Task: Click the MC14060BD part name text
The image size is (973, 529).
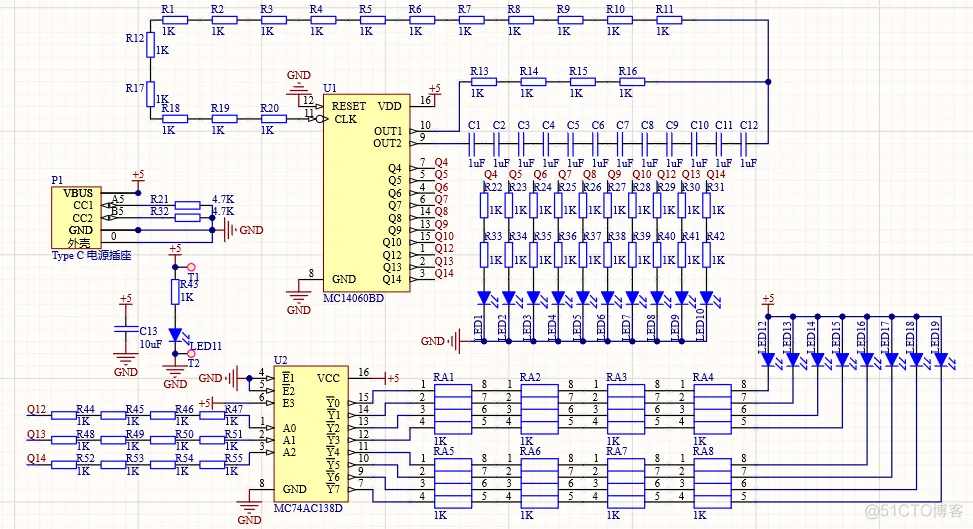Action: (353, 299)
